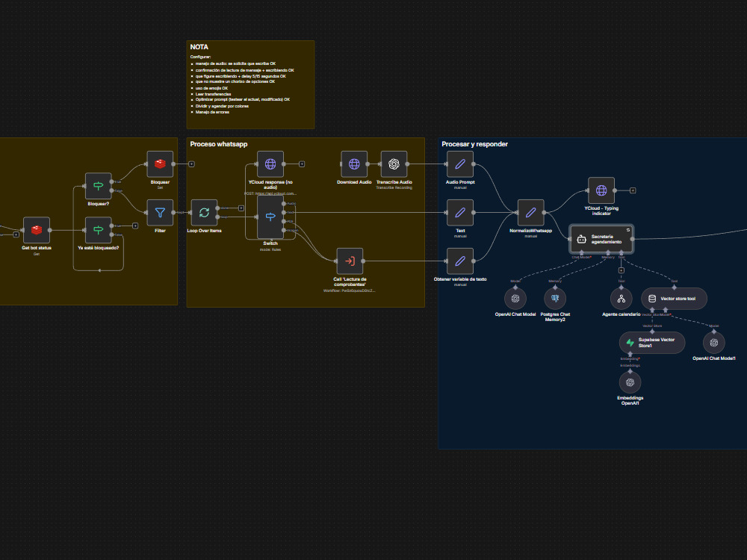747x560 pixels.
Task: Open the OpenAI Chat Model1 sub-node
Action: [713, 343]
